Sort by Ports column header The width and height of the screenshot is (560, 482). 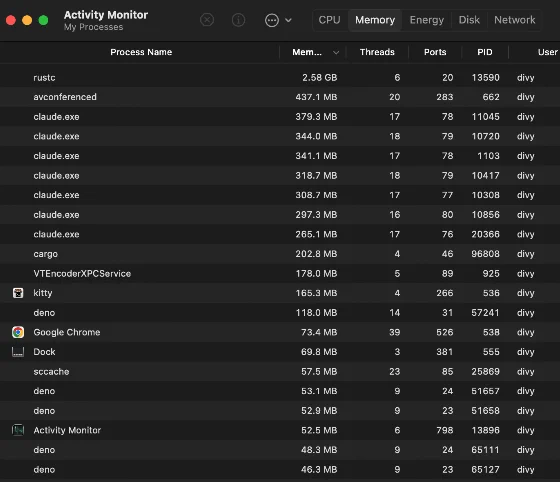[435, 52]
